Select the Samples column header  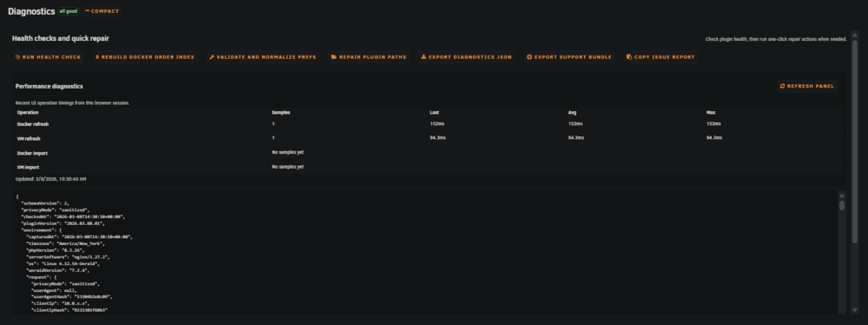coord(281,113)
